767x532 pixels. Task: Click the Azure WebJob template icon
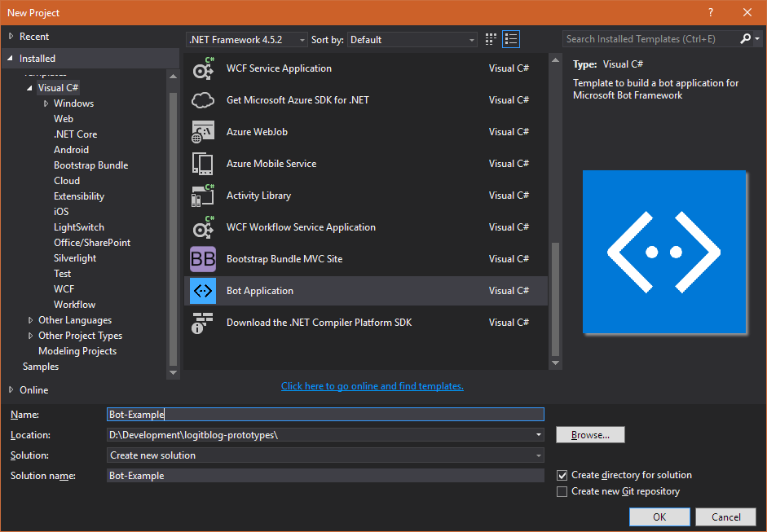tap(202, 132)
